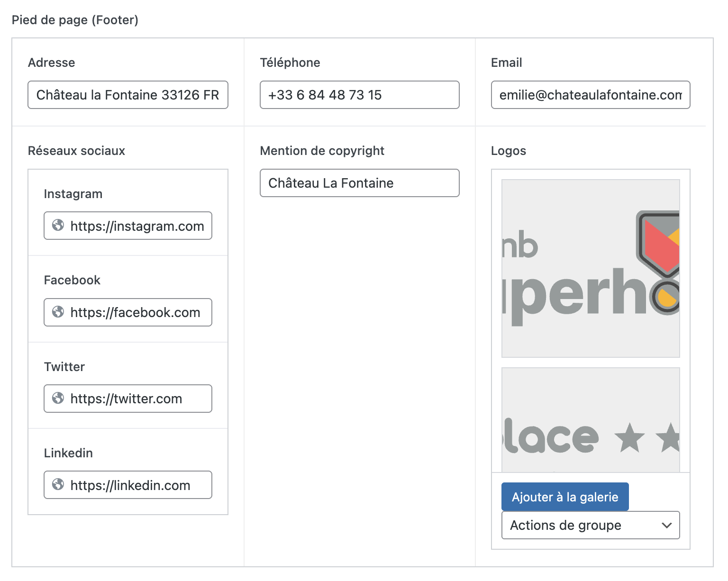Click the Réseaux sociaux label
Viewport: 728px width, 581px height.
[76, 151]
